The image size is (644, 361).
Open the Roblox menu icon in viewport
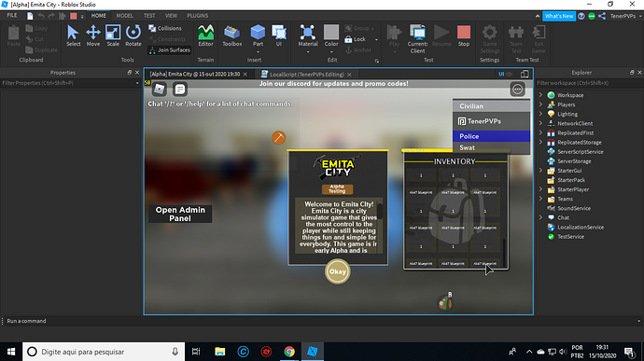(x=160, y=90)
